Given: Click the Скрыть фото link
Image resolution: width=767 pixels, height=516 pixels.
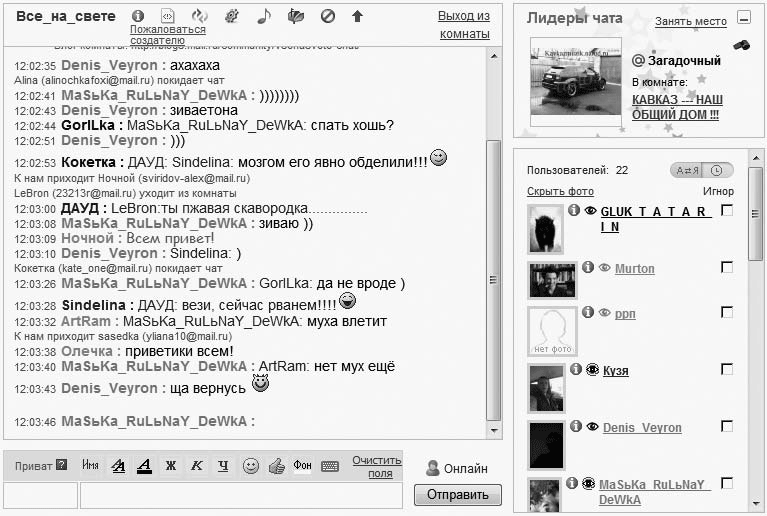Looking at the screenshot, I should pyautogui.click(x=560, y=191).
